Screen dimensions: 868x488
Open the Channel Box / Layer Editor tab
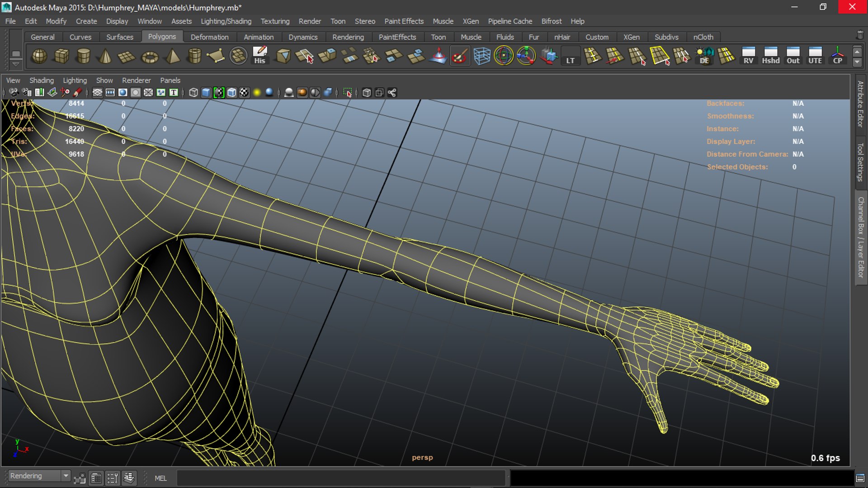coord(860,237)
